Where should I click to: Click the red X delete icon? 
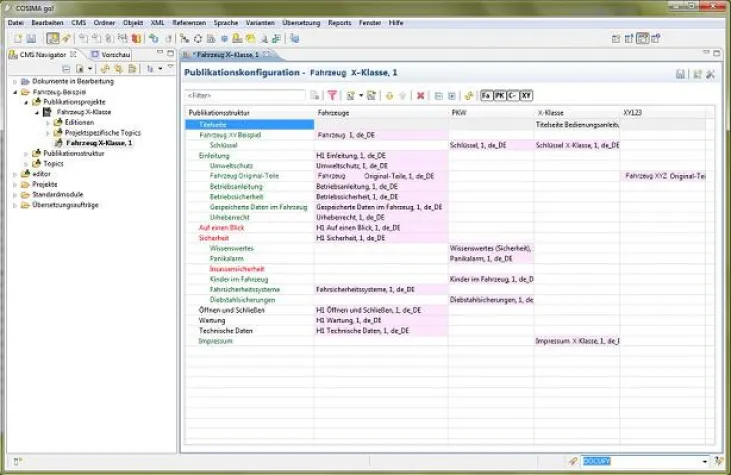tap(421, 95)
